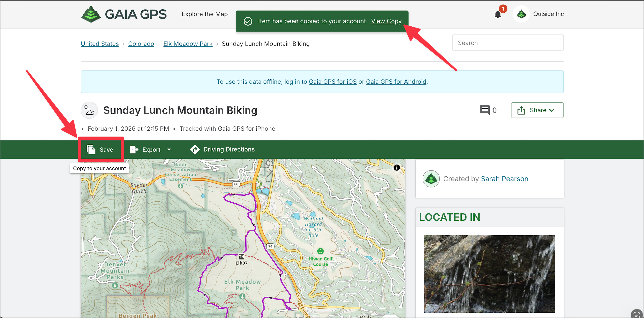This screenshot has height=318, width=644.
Task: Open the Outside Inc account avatar
Action: 521,14
